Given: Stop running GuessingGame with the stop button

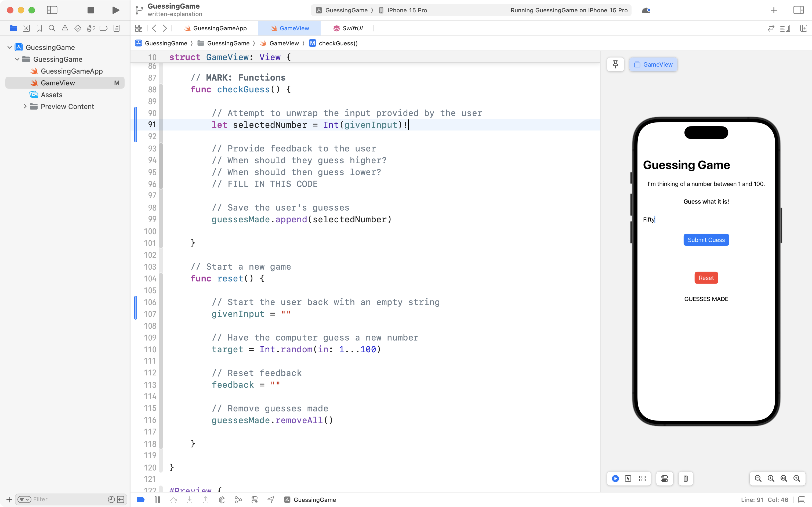Looking at the screenshot, I should pos(90,10).
